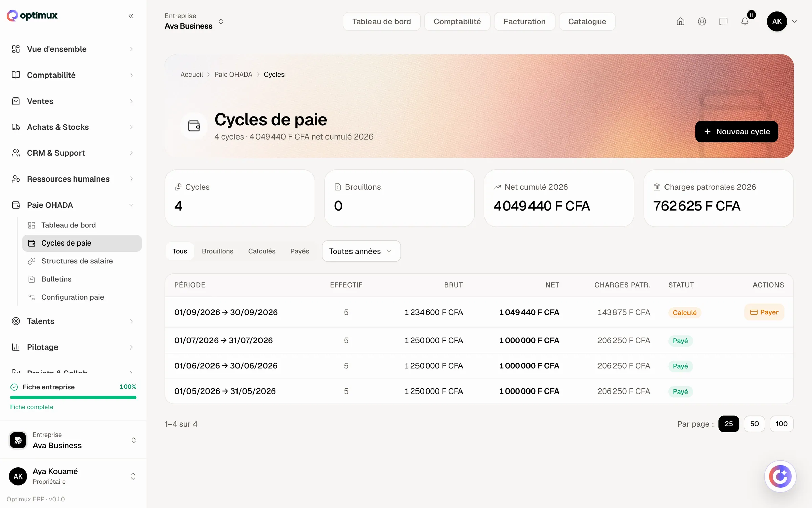Open notifications bell with 11 badge
The width and height of the screenshot is (812, 508).
pyautogui.click(x=745, y=22)
